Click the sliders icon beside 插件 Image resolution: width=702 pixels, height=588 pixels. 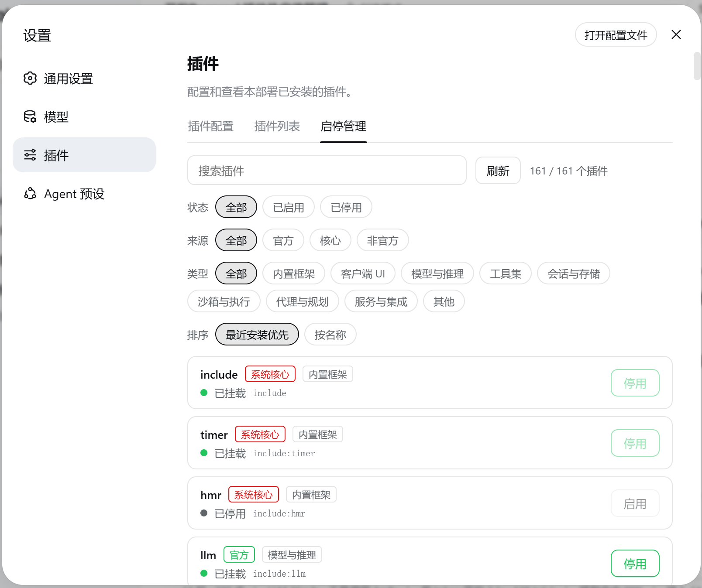pos(30,155)
